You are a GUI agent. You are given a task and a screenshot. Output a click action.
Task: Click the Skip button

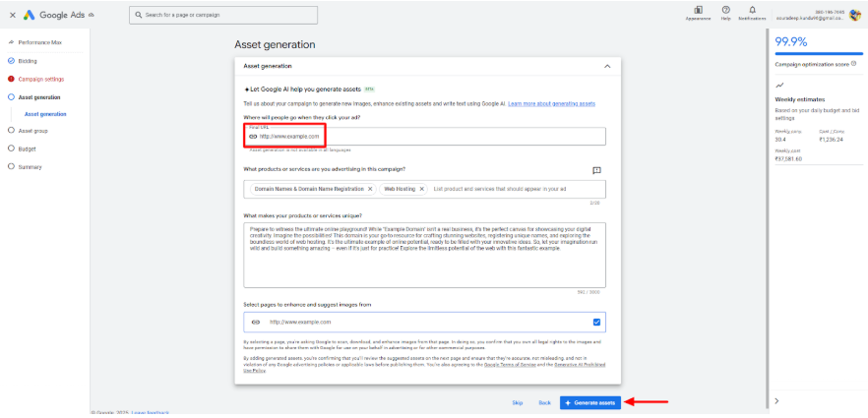[x=518, y=403]
